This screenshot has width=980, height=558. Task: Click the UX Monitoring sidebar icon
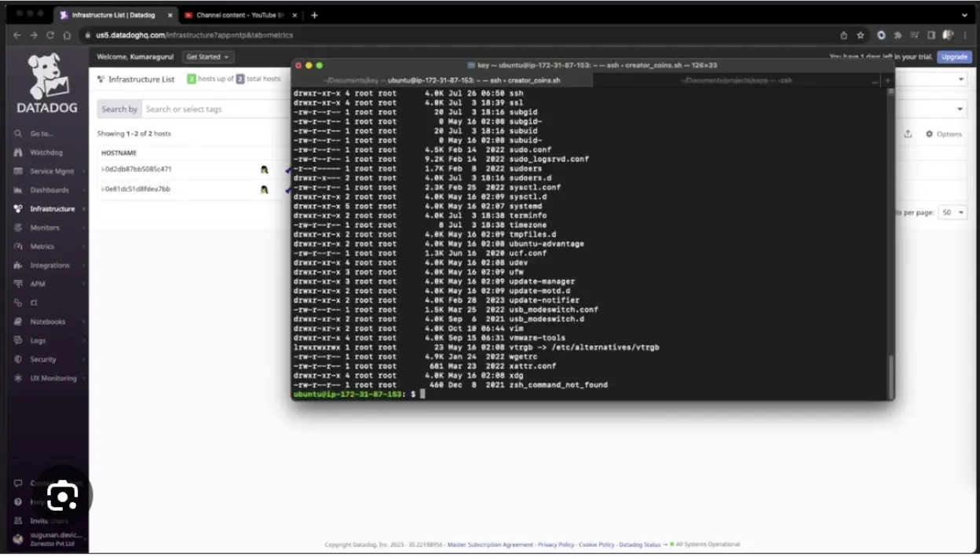pos(18,378)
